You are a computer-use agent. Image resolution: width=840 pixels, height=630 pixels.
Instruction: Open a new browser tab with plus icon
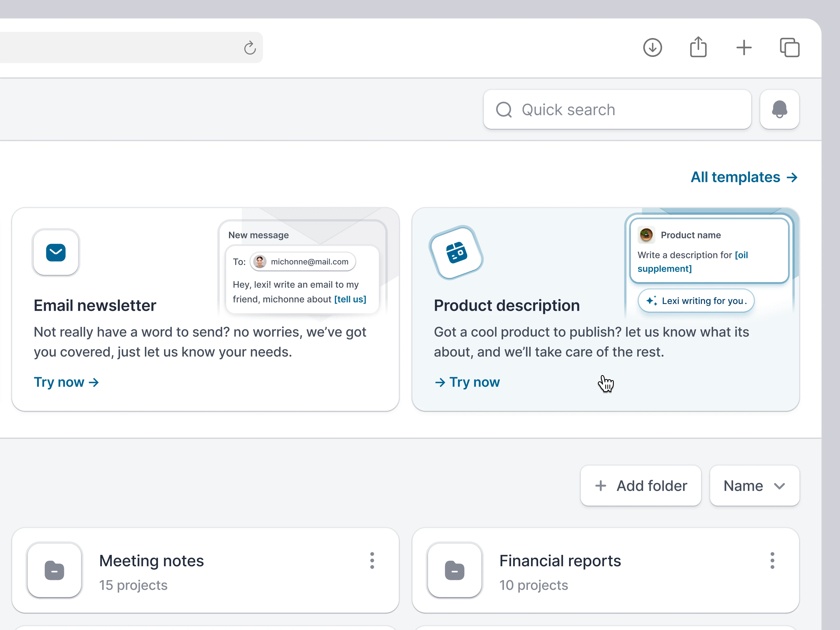click(744, 48)
